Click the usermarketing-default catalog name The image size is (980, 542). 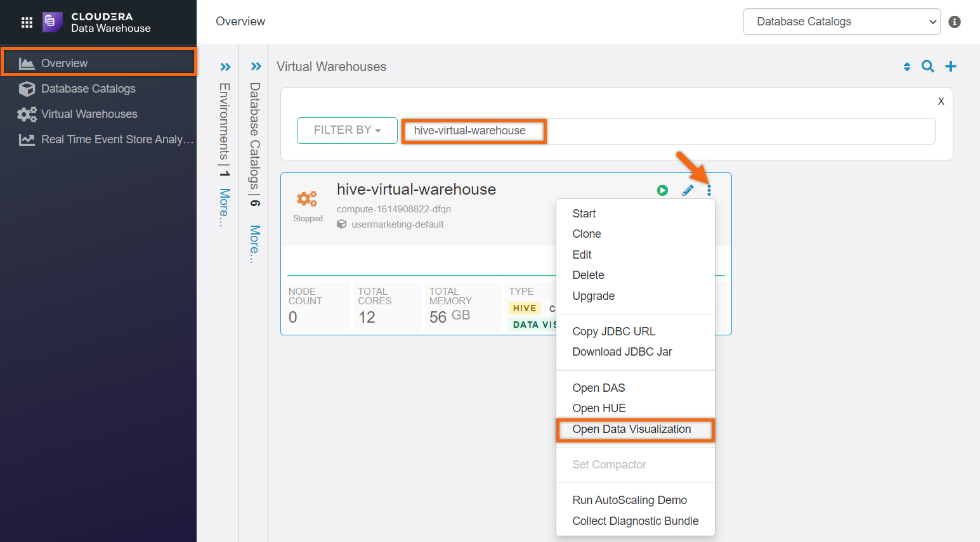(398, 224)
